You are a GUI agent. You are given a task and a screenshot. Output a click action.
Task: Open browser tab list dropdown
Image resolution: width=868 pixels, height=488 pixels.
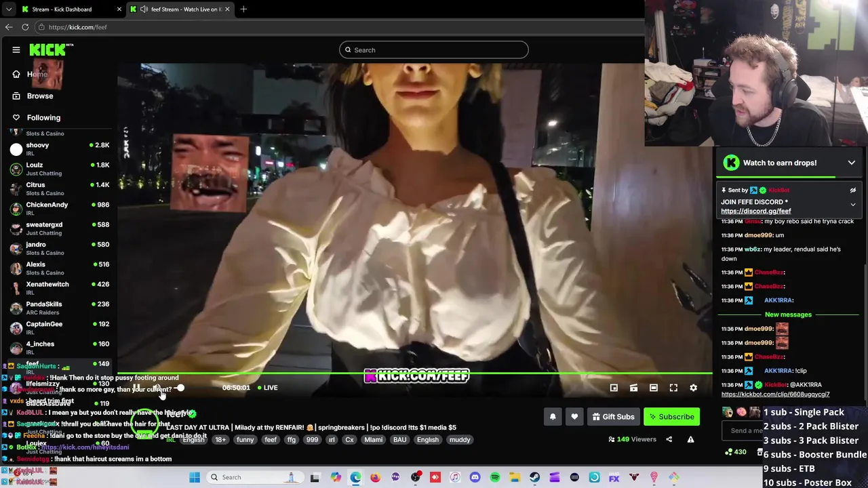[8, 9]
